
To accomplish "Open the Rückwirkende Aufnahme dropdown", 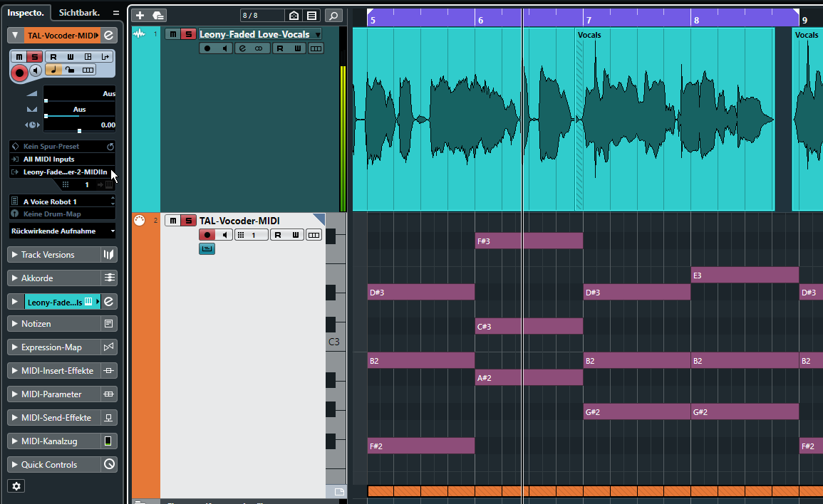I will point(62,231).
